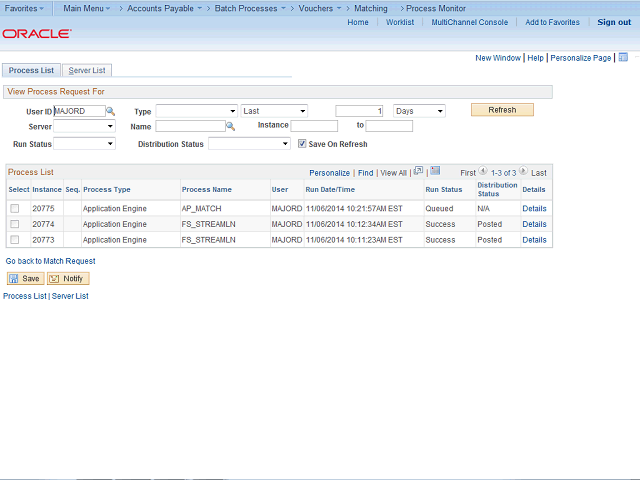
Task: Click the Oracle logo
Action: click(x=36, y=33)
